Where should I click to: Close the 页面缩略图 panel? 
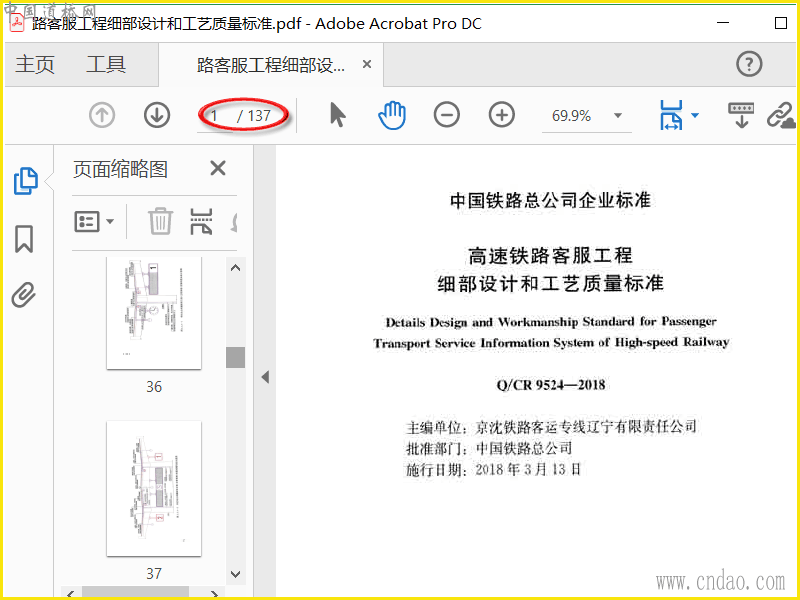pos(218,168)
